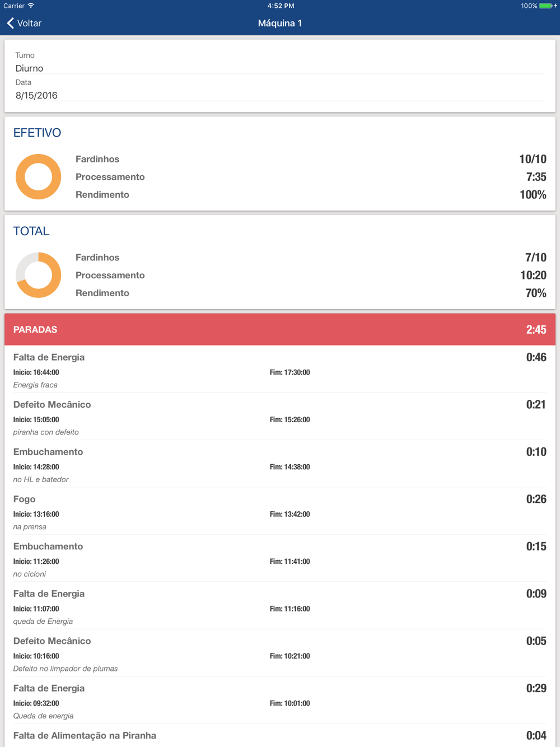The height and width of the screenshot is (747, 560).
Task: Open the 0:46 Falta de Energia entry
Action: coord(280,369)
